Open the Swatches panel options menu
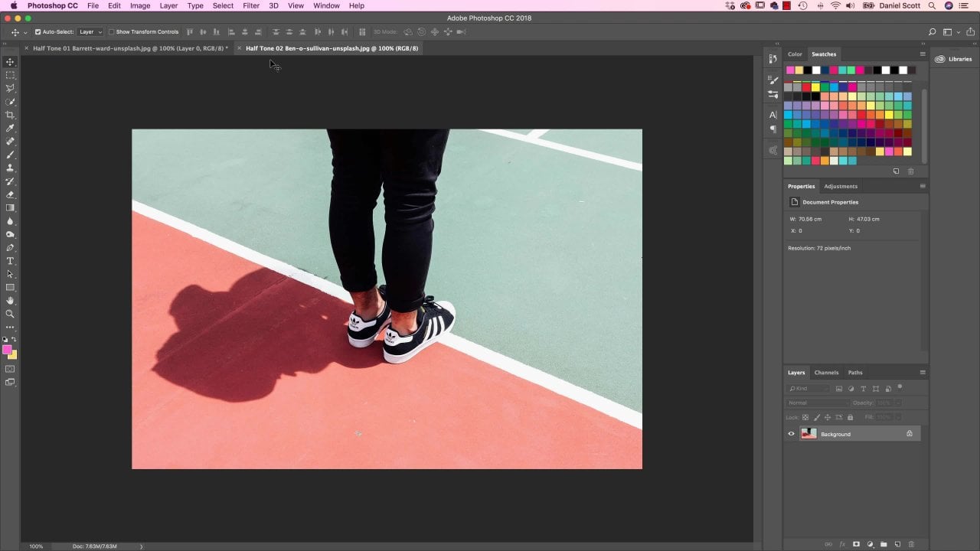This screenshot has height=551, width=980. [923, 54]
